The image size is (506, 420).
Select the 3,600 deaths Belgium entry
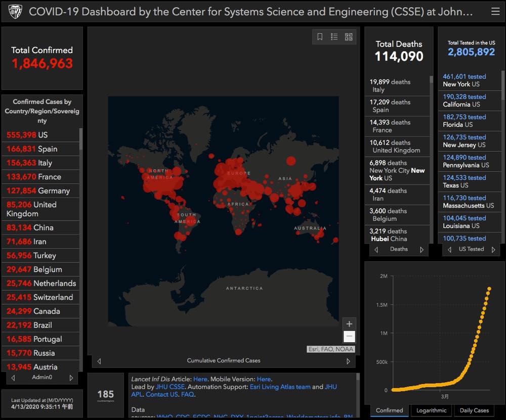(397, 215)
